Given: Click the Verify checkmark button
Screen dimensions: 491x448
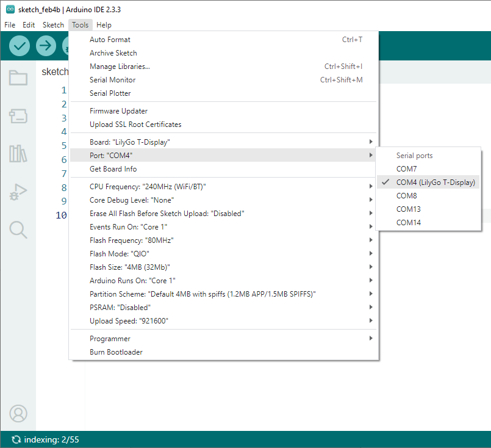Looking at the screenshot, I should point(20,46).
